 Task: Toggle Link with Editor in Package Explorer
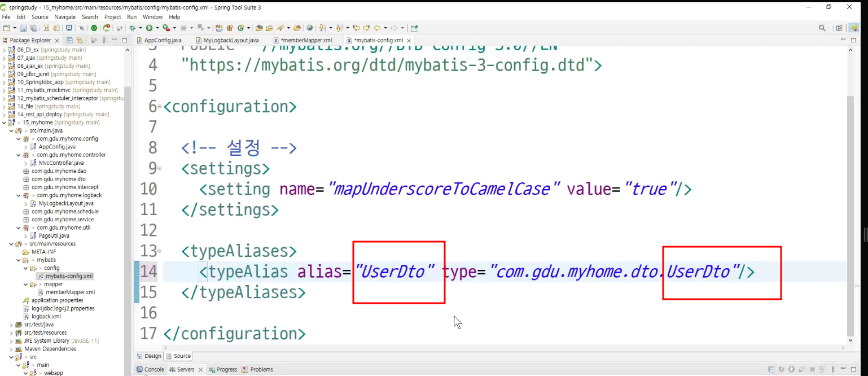pos(80,40)
